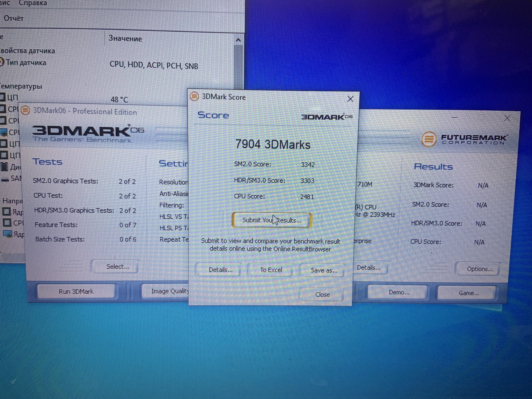Viewport: 532px width, 399px height.
Task: Click the blue monitor icon beside bottom Ядр voltage row
Action: coord(8,234)
